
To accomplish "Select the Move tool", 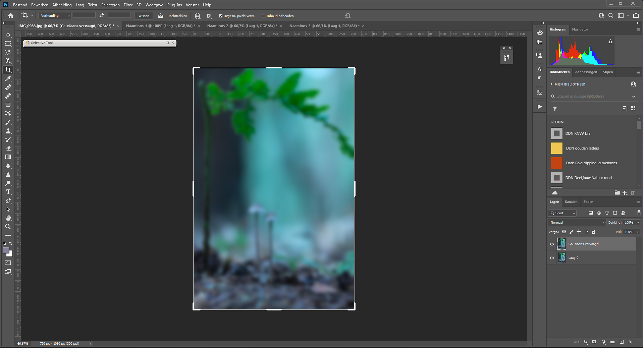I will [8, 35].
